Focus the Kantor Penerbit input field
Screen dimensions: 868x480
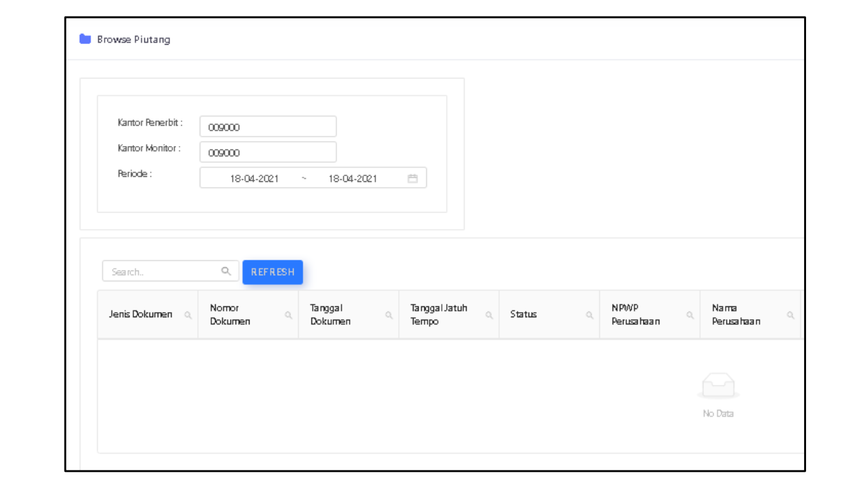267,127
